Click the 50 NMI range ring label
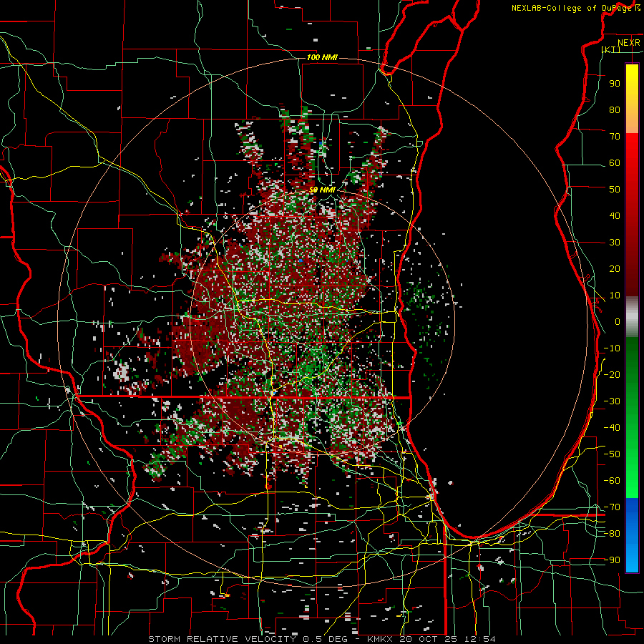Image resolution: width=644 pixels, height=644 pixels. tap(323, 190)
